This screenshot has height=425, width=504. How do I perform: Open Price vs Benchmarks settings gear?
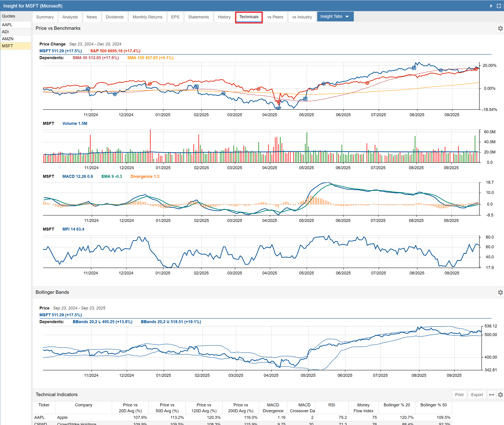(500, 28)
